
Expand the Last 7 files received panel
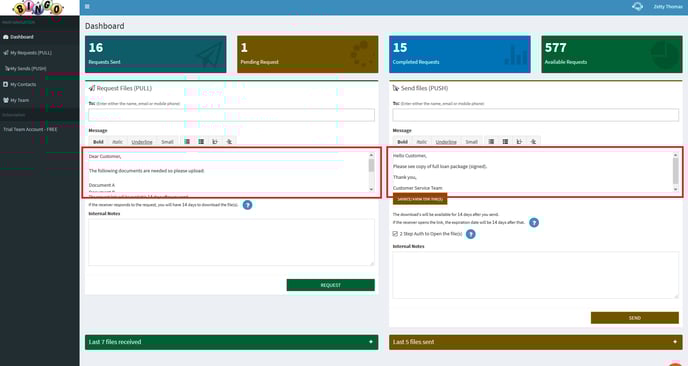click(231, 342)
